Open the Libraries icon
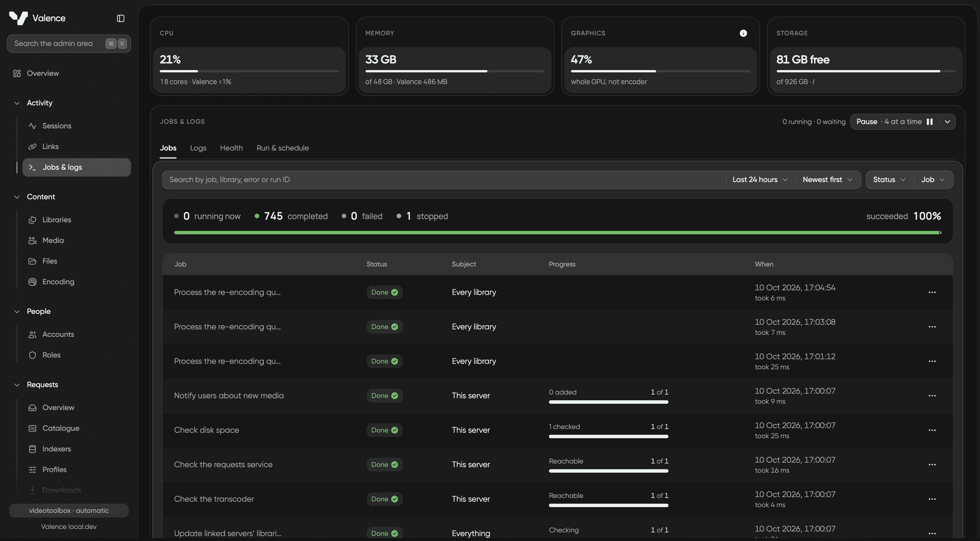The image size is (980, 541). point(32,220)
